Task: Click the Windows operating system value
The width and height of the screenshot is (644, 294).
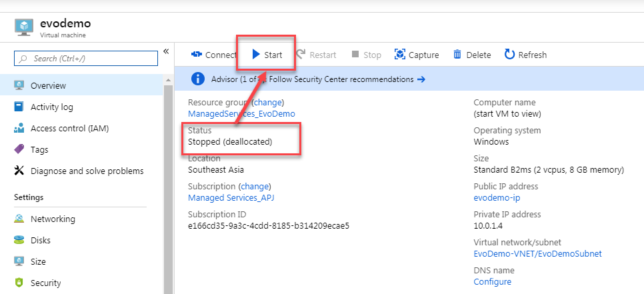Action: point(491,142)
